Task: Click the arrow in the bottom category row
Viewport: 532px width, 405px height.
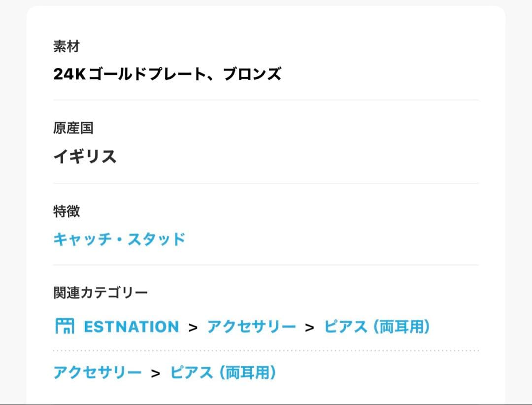Action: click(x=156, y=373)
